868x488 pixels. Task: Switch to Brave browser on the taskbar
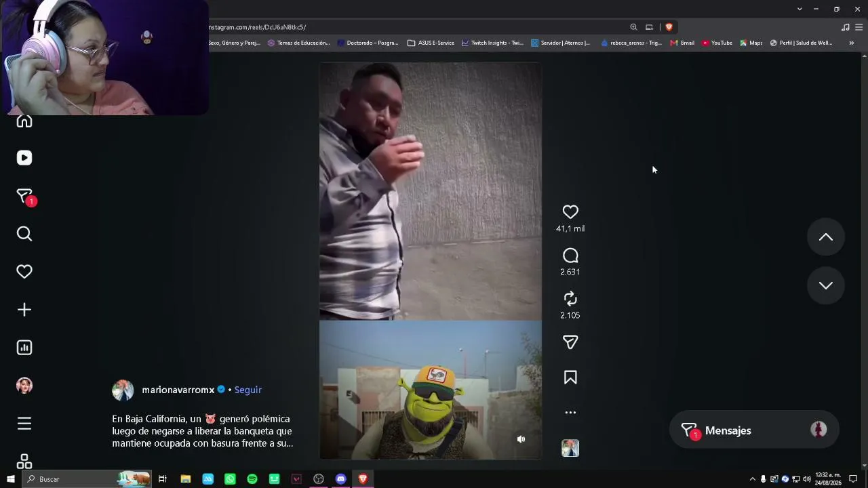coord(363,479)
